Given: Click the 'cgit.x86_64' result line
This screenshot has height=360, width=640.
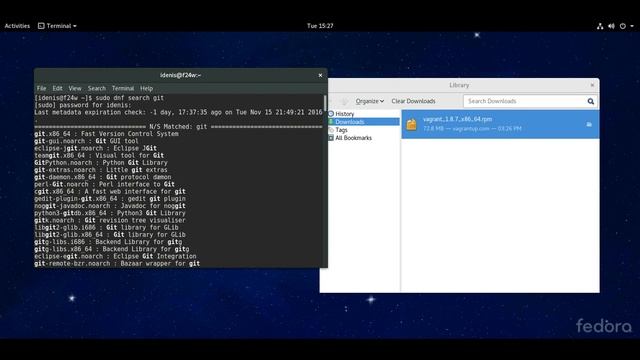Looking at the screenshot, I should tap(110, 191).
